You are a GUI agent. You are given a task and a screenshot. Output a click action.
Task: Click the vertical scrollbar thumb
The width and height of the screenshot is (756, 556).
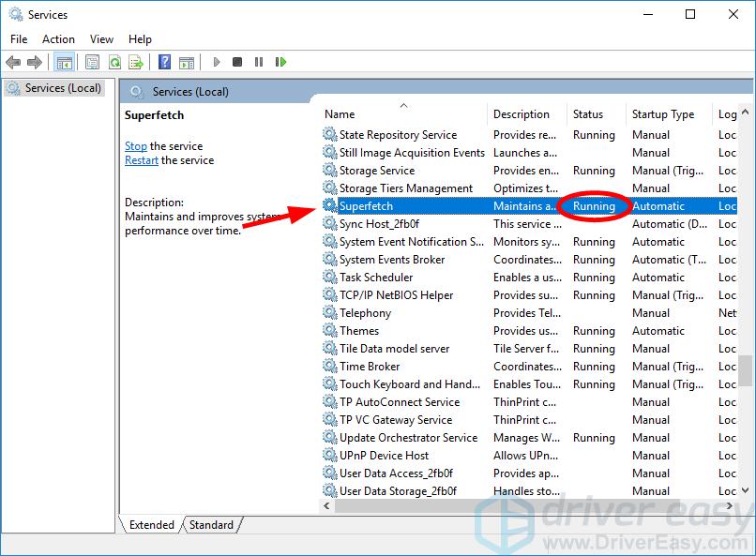pos(746,370)
